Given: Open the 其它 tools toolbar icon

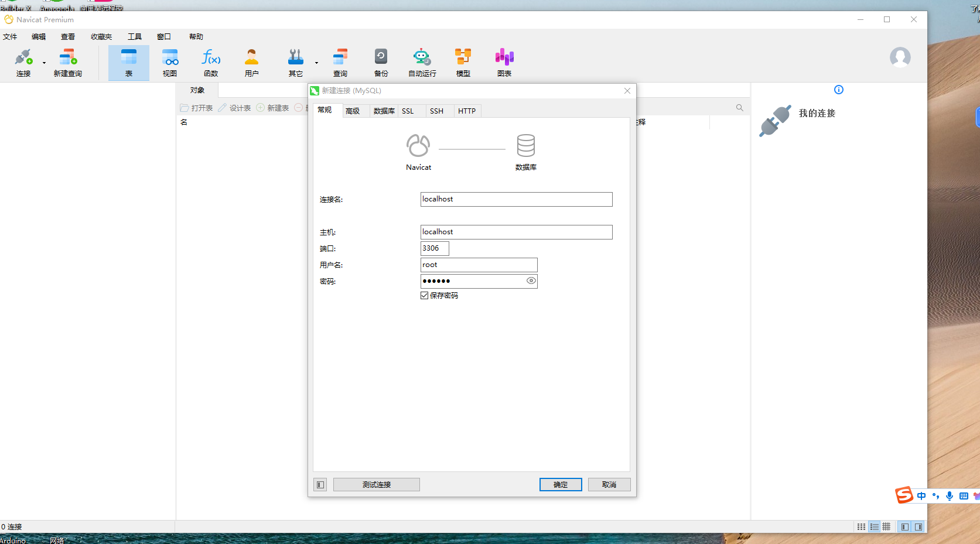Looking at the screenshot, I should 296,63.
